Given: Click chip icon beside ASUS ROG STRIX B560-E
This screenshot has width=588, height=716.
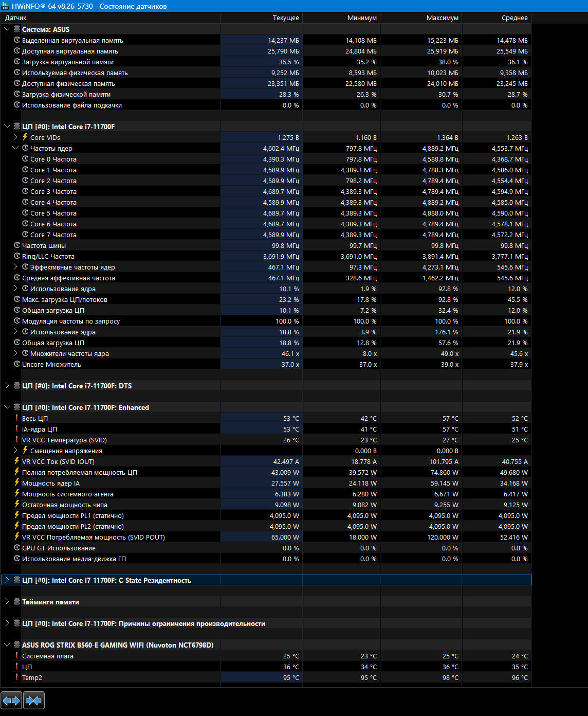Looking at the screenshot, I should pyautogui.click(x=17, y=645).
